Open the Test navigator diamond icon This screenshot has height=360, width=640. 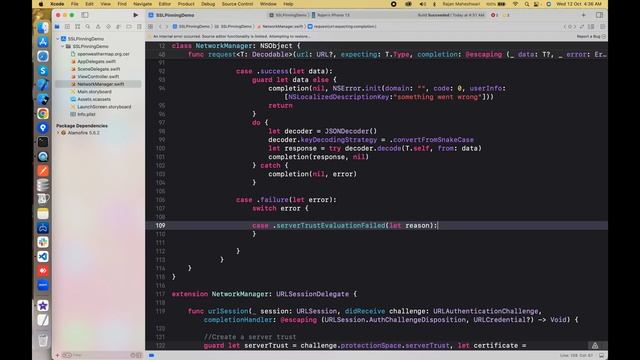pos(108,27)
